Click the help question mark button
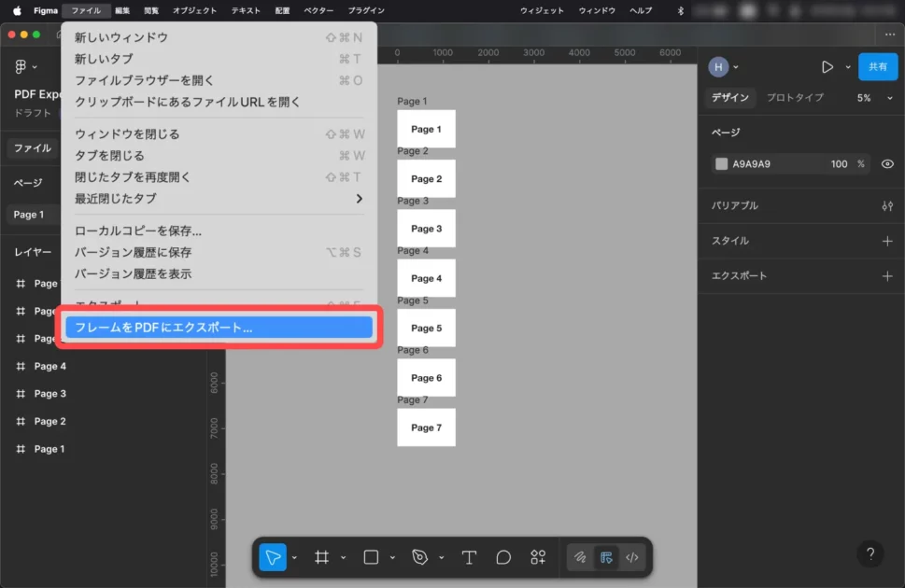The image size is (905, 588). point(870,553)
